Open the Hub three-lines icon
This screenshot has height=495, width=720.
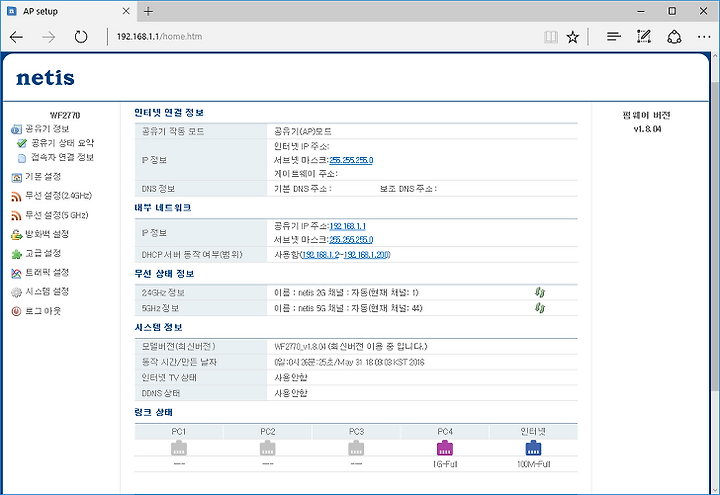pyautogui.click(x=613, y=36)
